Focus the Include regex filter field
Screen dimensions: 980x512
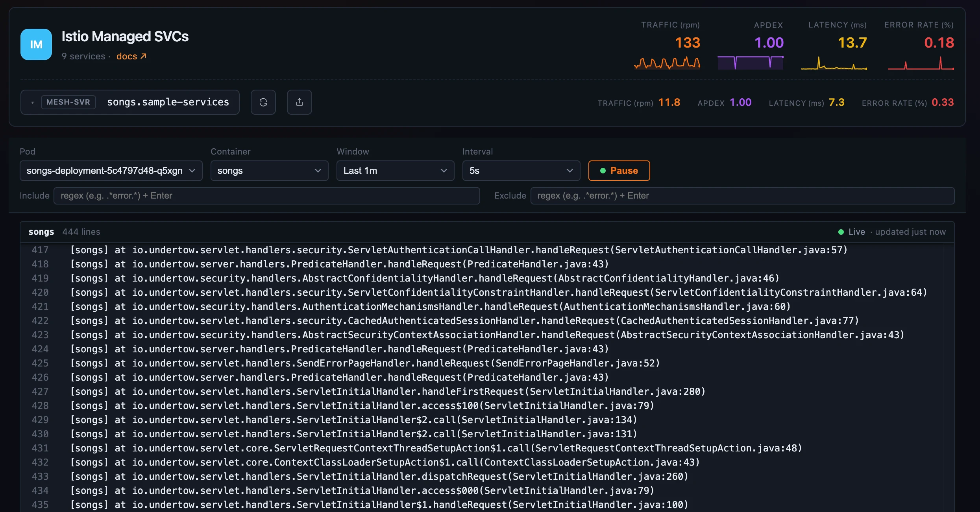(267, 196)
